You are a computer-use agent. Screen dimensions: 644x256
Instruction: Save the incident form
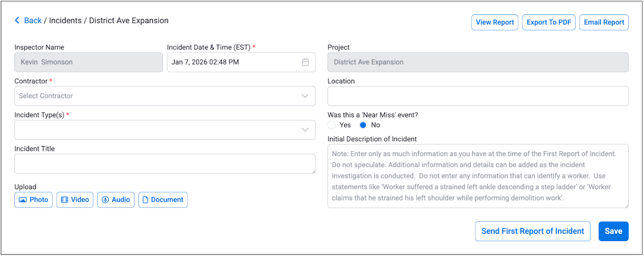coord(613,231)
